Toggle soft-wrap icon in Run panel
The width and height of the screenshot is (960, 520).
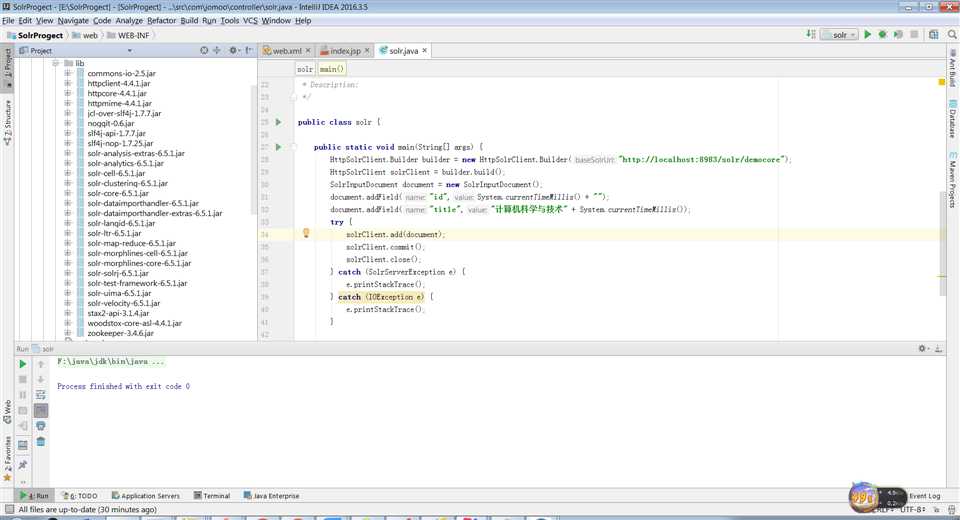pos(40,395)
